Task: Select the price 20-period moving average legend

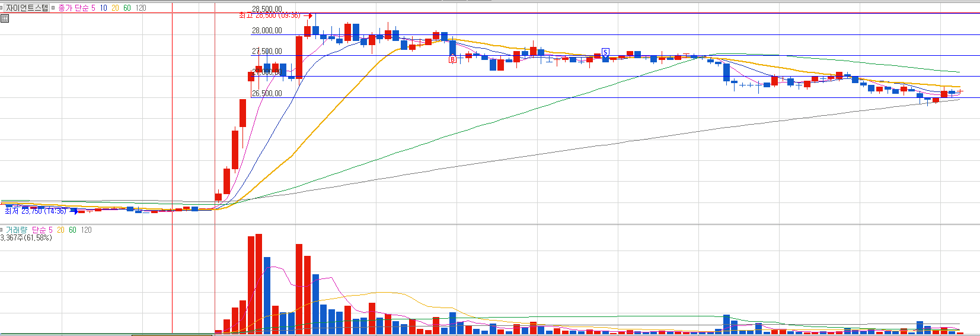Action: coord(115,8)
